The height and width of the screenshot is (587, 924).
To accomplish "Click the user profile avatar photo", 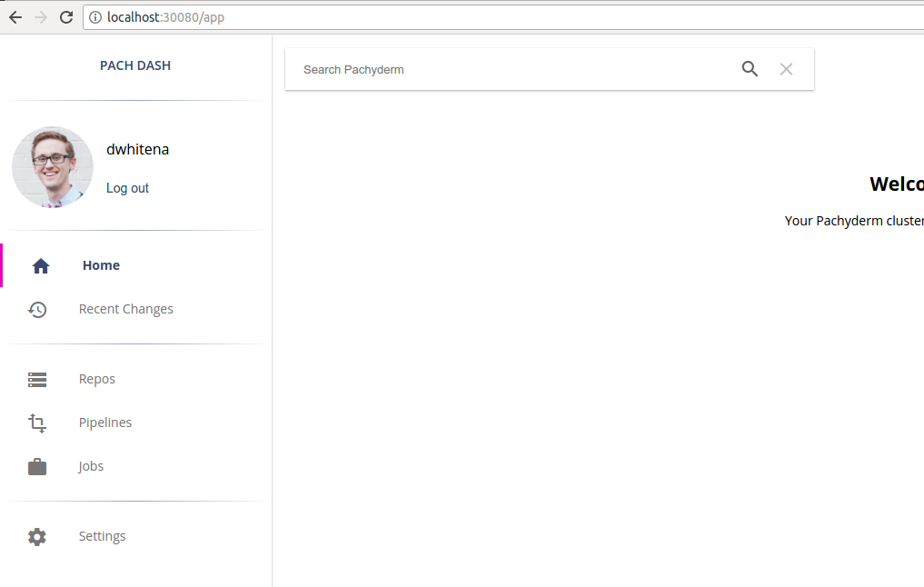I will [53, 167].
